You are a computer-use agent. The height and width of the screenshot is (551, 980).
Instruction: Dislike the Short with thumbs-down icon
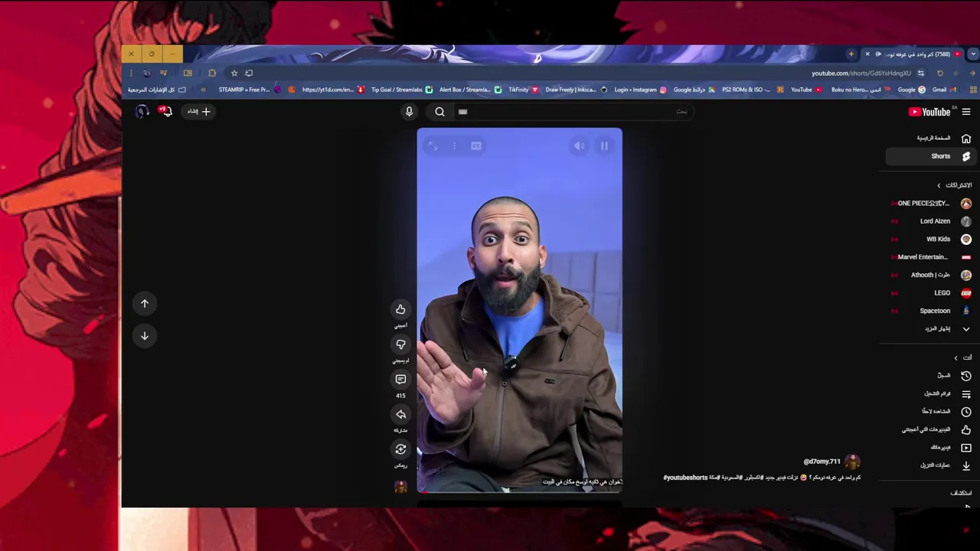[x=400, y=344]
